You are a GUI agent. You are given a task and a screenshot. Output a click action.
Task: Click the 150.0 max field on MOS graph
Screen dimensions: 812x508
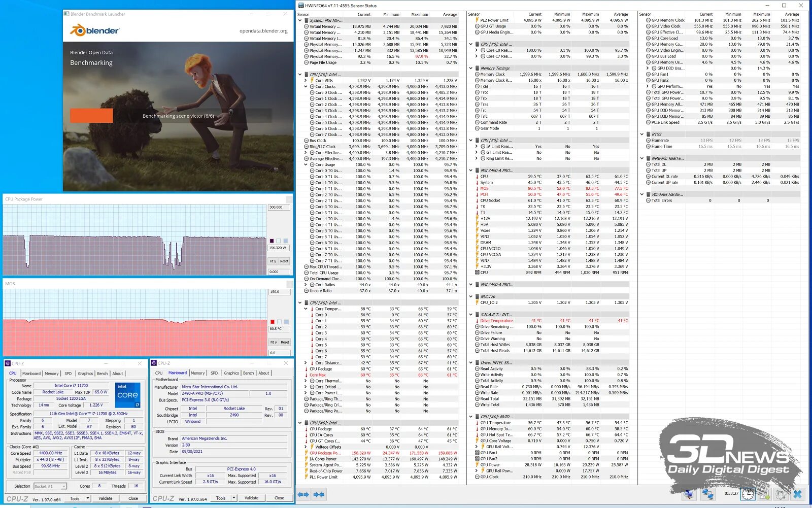pos(279,292)
